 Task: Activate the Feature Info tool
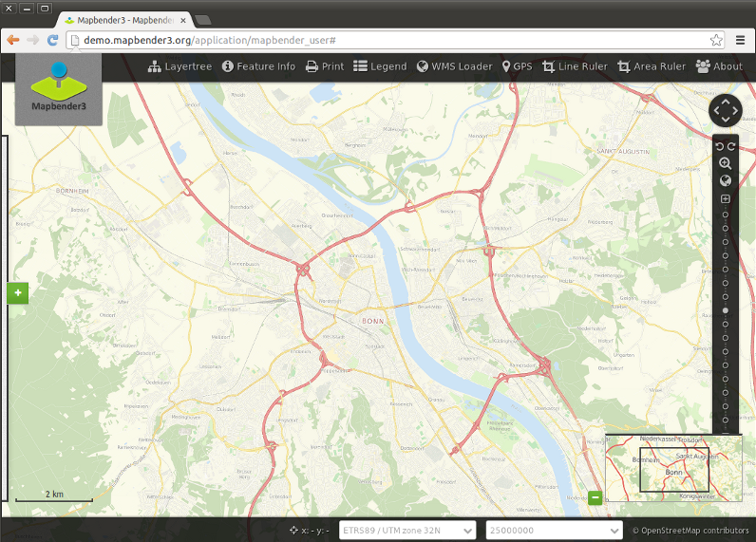258,66
